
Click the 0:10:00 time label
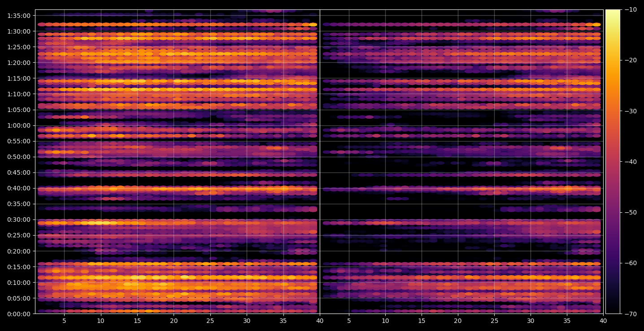[x=19, y=283]
